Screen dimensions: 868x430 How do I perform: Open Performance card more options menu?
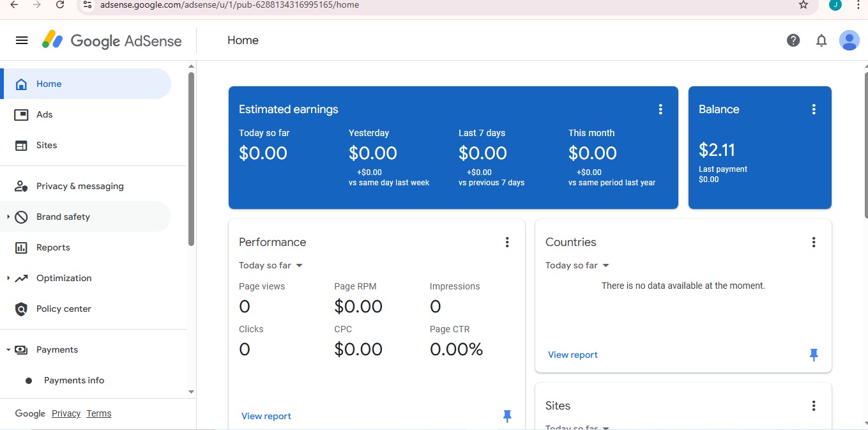tap(507, 242)
